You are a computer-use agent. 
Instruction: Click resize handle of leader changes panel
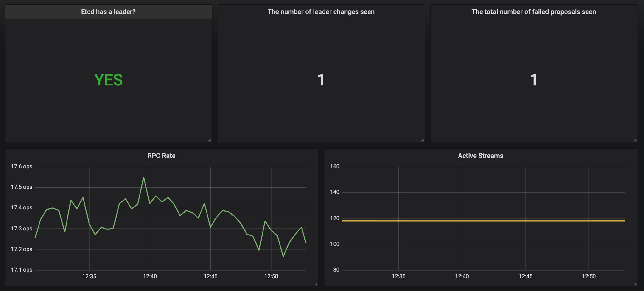point(422,140)
